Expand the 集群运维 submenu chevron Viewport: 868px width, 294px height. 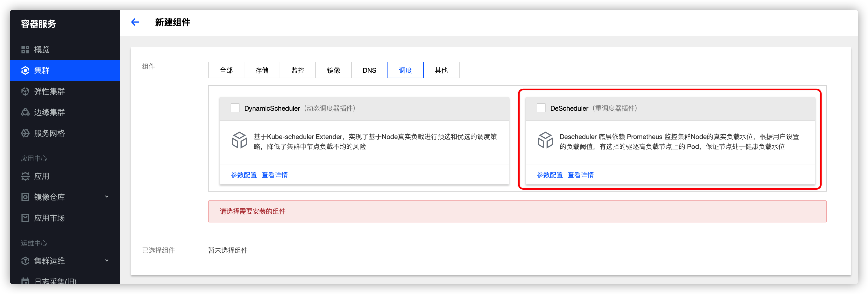click(x=107, y=260)
